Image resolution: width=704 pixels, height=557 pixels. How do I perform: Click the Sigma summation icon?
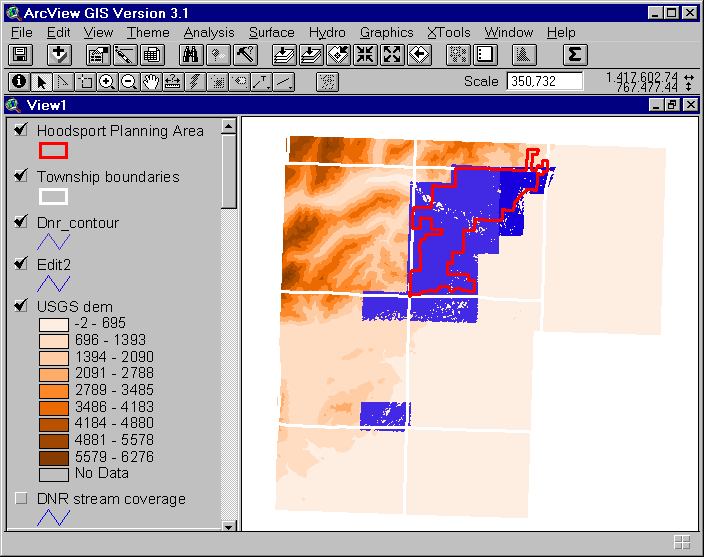click(575, 55)
